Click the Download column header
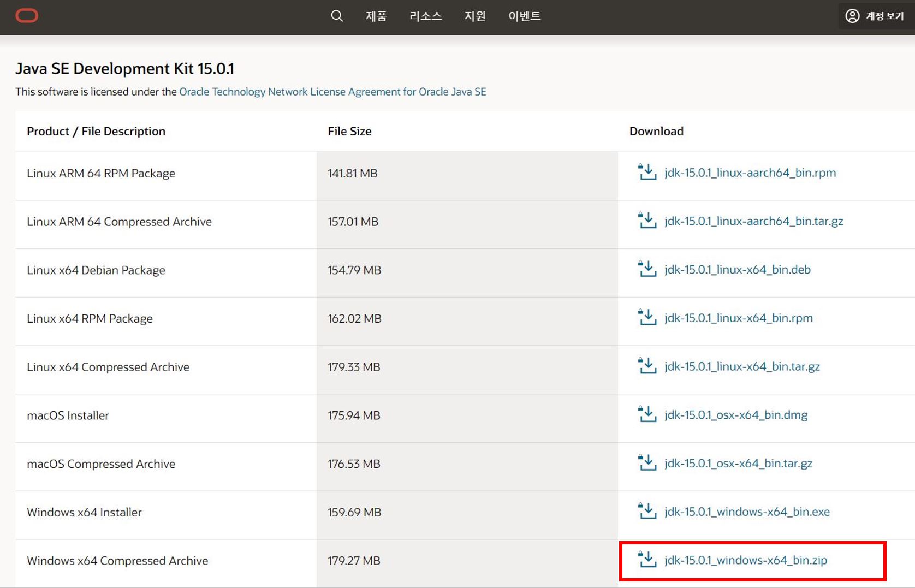This screenshot has width=915, height=588. (x=656, y=131)
